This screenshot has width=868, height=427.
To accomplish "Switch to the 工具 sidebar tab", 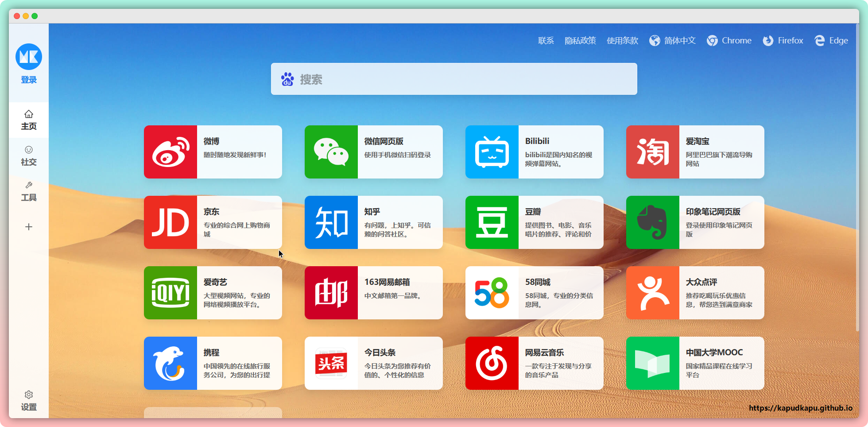I will pos(29,191).
